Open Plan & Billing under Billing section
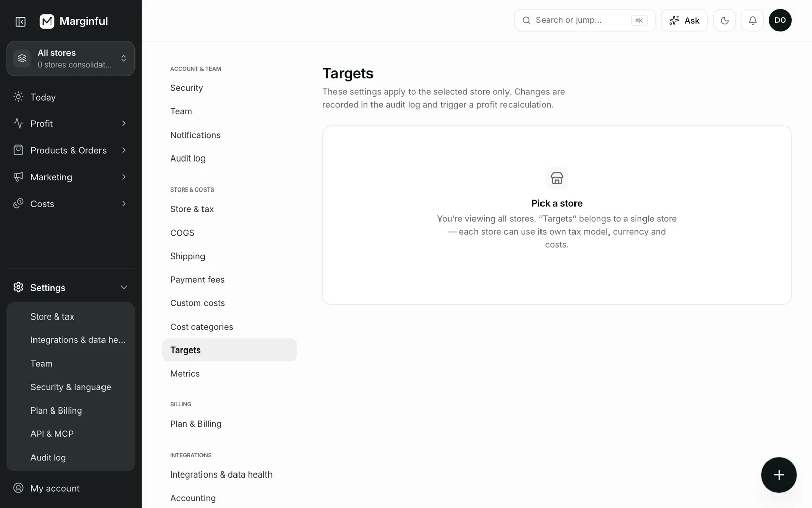Screen dimensions: 812x508 pyautogui.click(x=229, y=424)
